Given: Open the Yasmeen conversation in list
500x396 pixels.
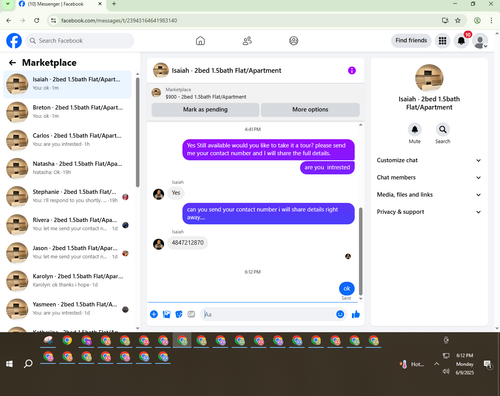Looking at the screenshot, I should point(67,309).
